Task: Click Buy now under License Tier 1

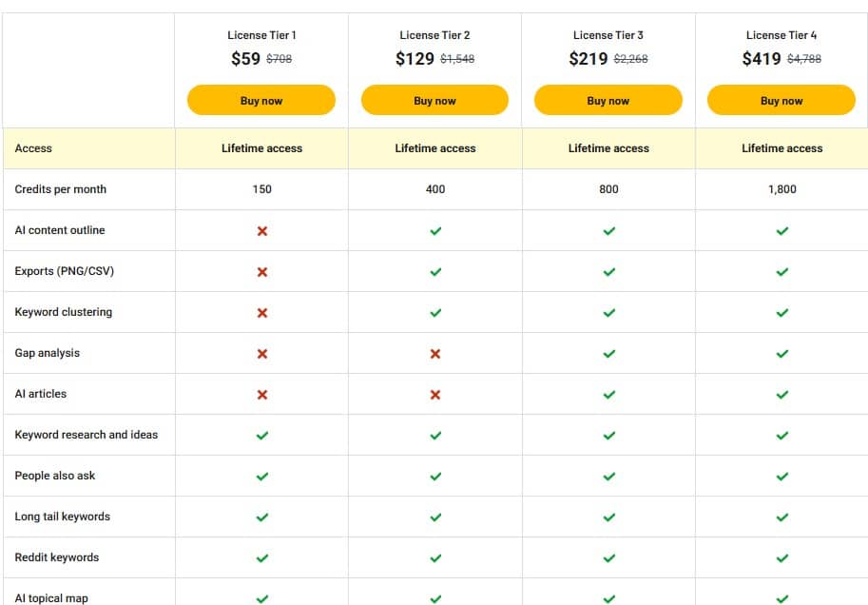Action: (x=261, y=100)
